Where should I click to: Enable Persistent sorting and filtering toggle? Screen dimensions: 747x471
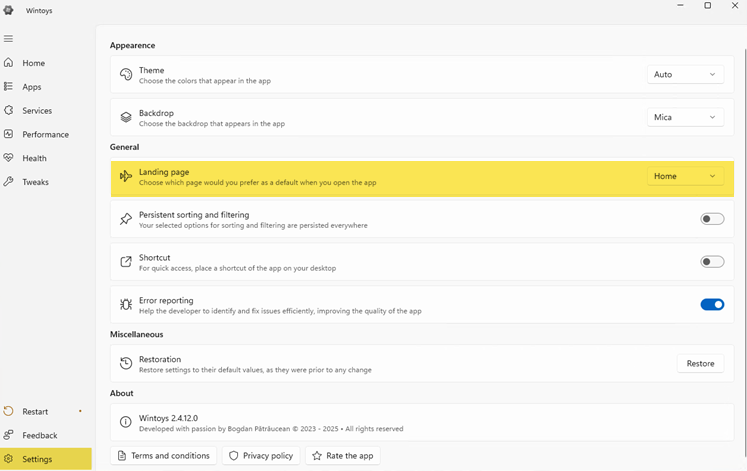coord(711,219)
